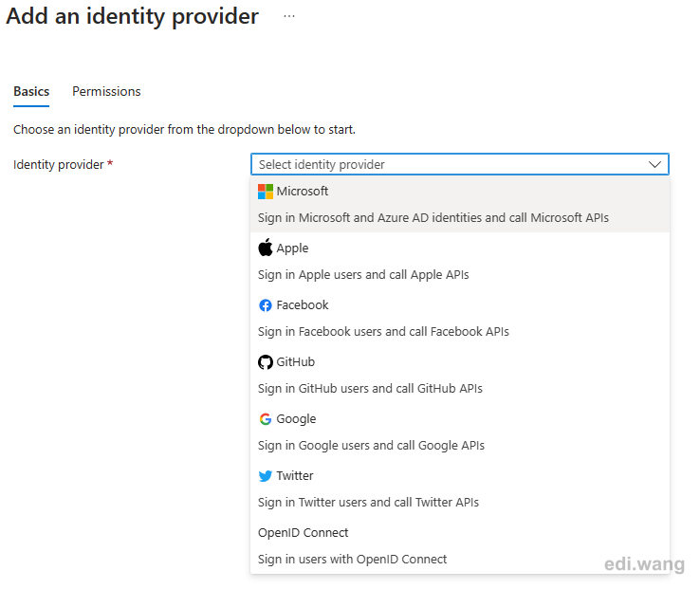The width and height of the screenshot is (700, 589).
Task: Click the Twitter bird icon
Action: click(266, 476)
